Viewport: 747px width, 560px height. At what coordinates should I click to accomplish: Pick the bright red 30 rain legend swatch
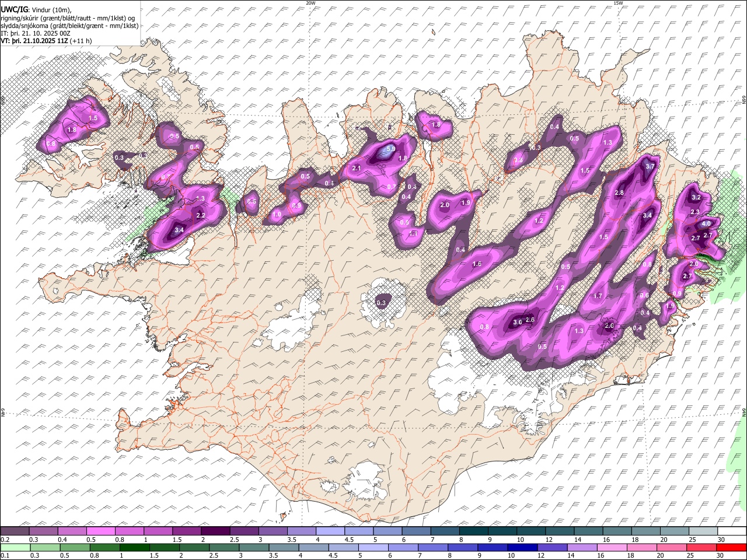point(732,547)
